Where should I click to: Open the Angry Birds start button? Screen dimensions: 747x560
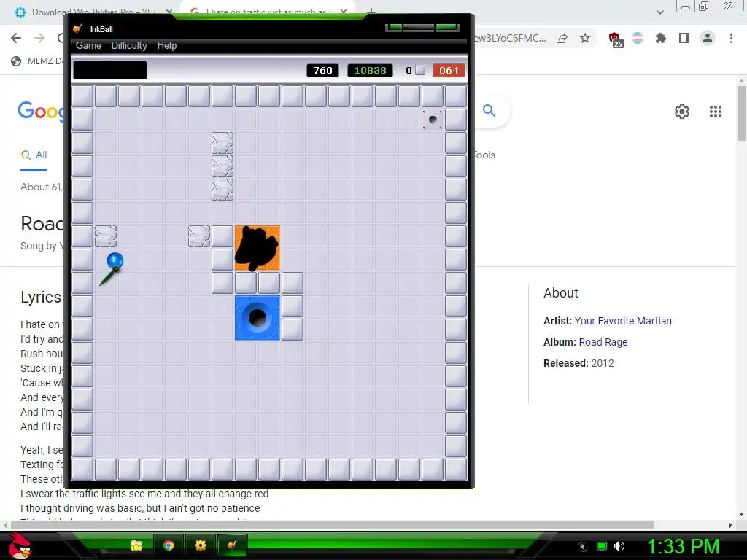click(20, 546)
